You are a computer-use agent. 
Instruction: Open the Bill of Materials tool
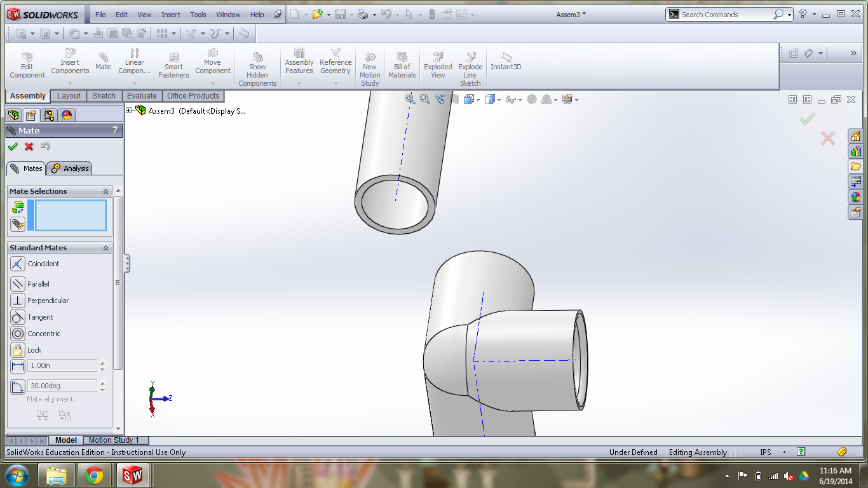402,65
